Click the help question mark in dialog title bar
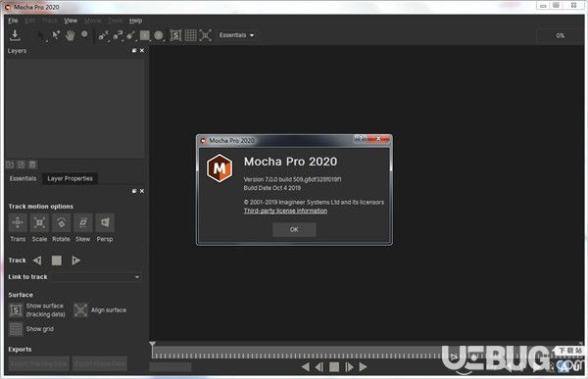Viewport: 588px width, 379px height. tap(360, 139)
